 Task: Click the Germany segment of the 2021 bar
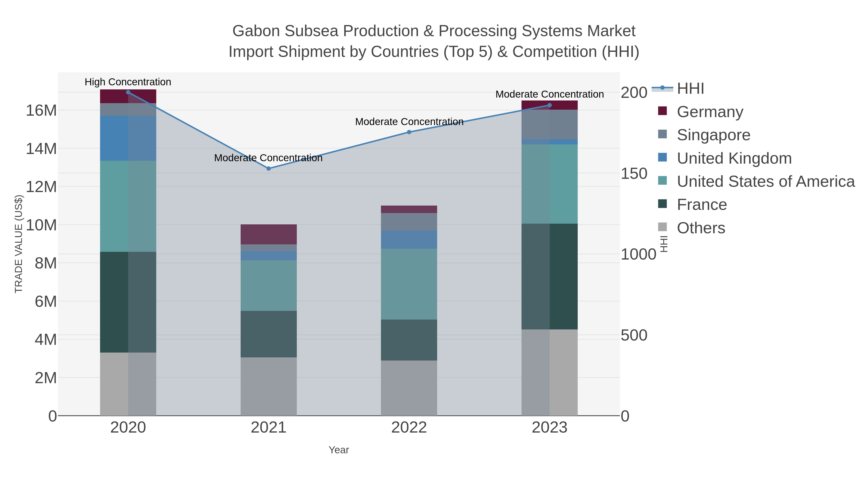coord(269,234)
